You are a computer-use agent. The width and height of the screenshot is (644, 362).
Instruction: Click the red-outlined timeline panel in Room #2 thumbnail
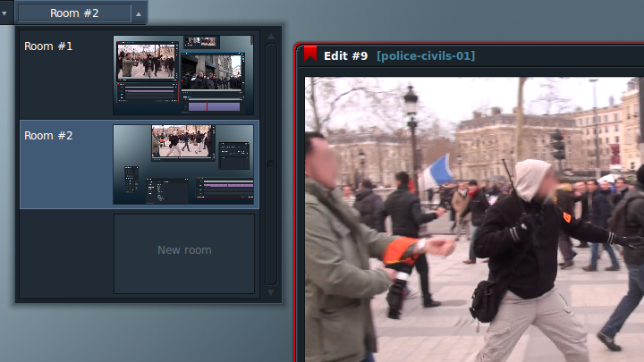(x=225, y=189)
